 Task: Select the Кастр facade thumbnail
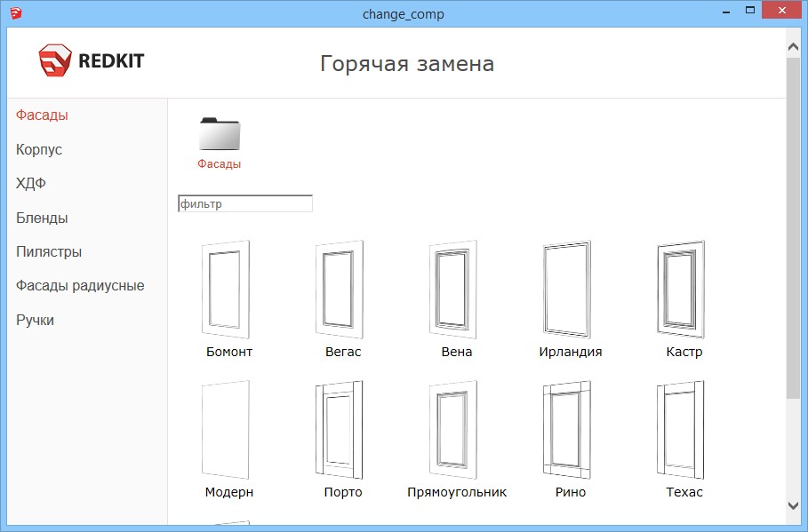tap(680, 289)
